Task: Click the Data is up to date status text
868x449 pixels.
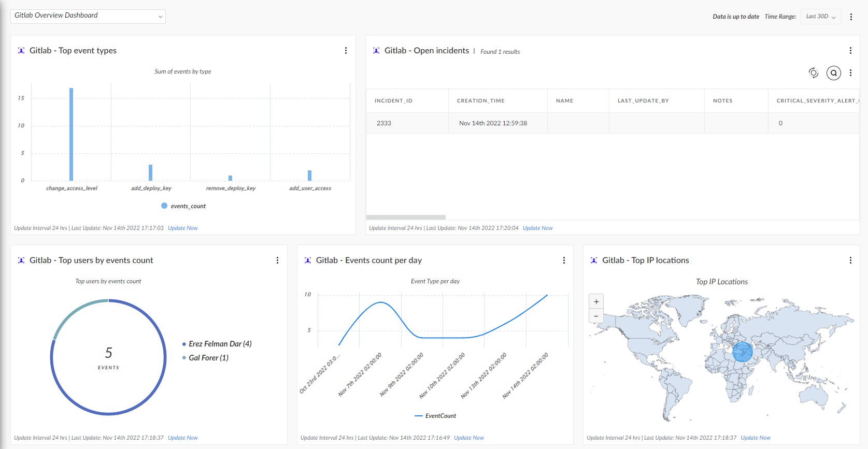Action: pos(736,17)
